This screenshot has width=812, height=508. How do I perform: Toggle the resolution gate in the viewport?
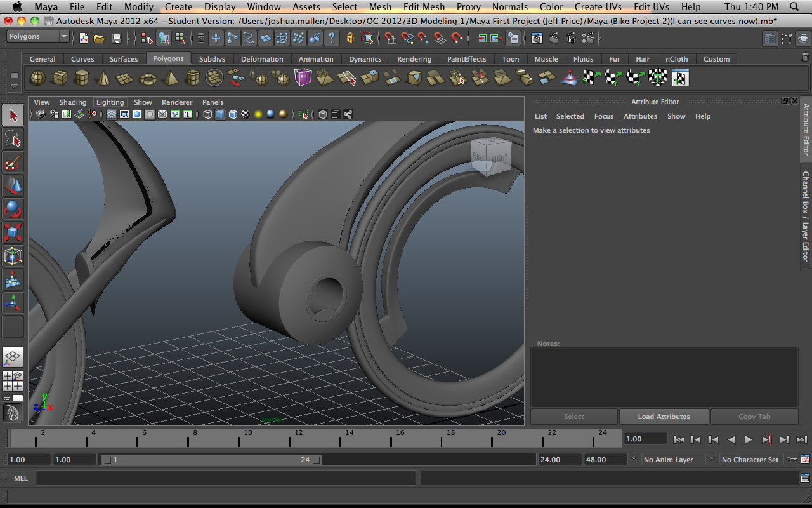click(137, 114)
